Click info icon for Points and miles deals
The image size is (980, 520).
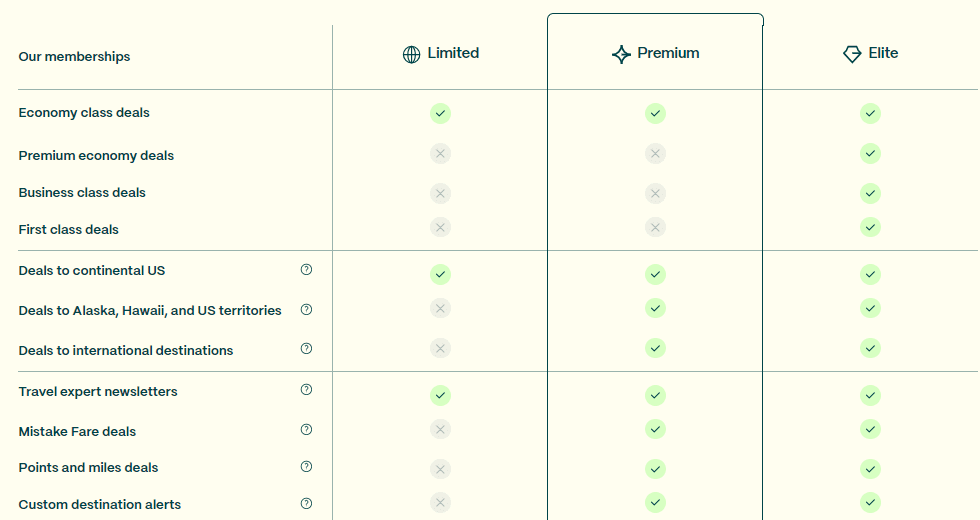tap(306, 467)
